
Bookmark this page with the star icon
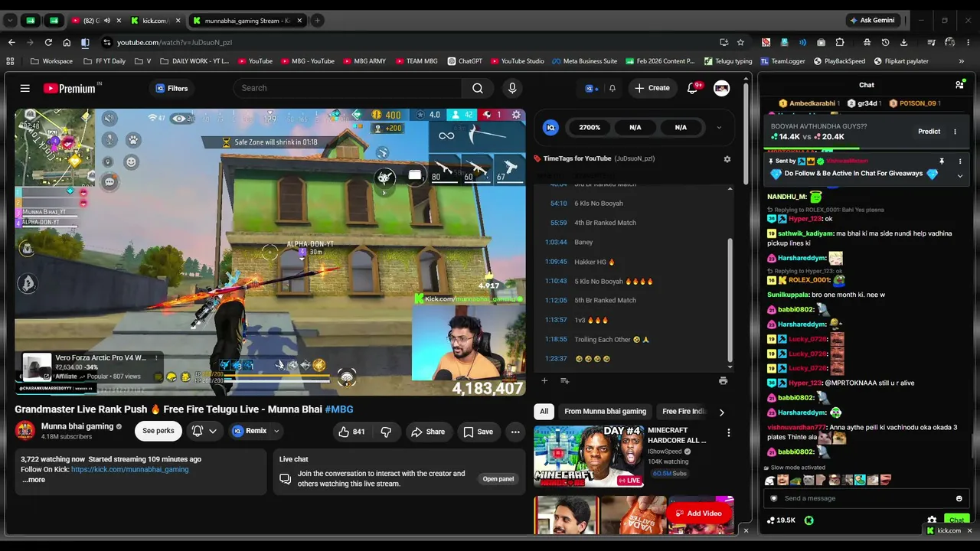click(740, 42)
